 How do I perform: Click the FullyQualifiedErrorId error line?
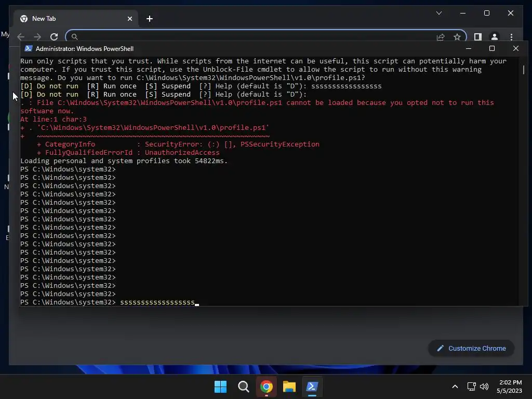point(128,153)
